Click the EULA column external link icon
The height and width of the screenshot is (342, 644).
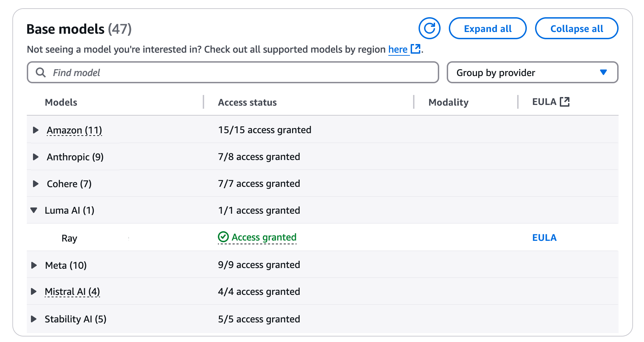tap(565, 102)
